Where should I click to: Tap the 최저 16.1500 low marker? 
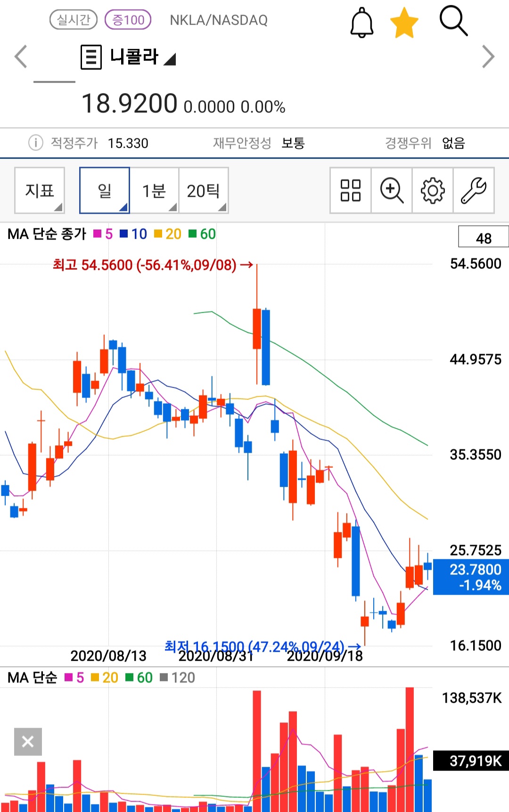(263, 646)
